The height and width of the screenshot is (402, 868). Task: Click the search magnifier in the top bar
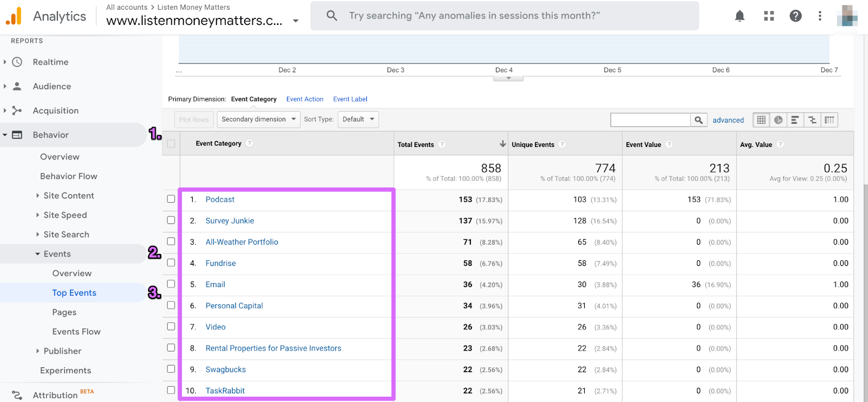pos(332,16)
